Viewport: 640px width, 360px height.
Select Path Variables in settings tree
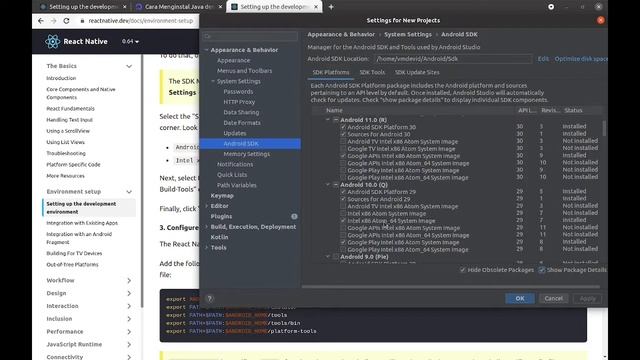[237, 185]
